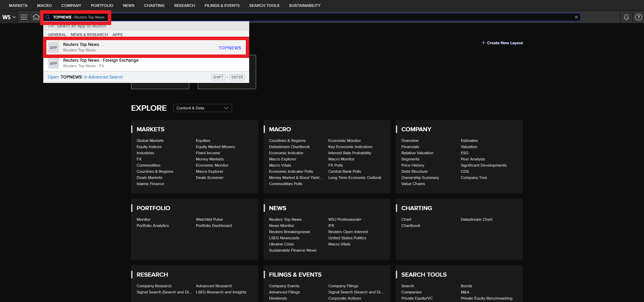644x302 pixels.
Task: Expand the WS workspace dropdown
Action: click(x=9, y=17)
